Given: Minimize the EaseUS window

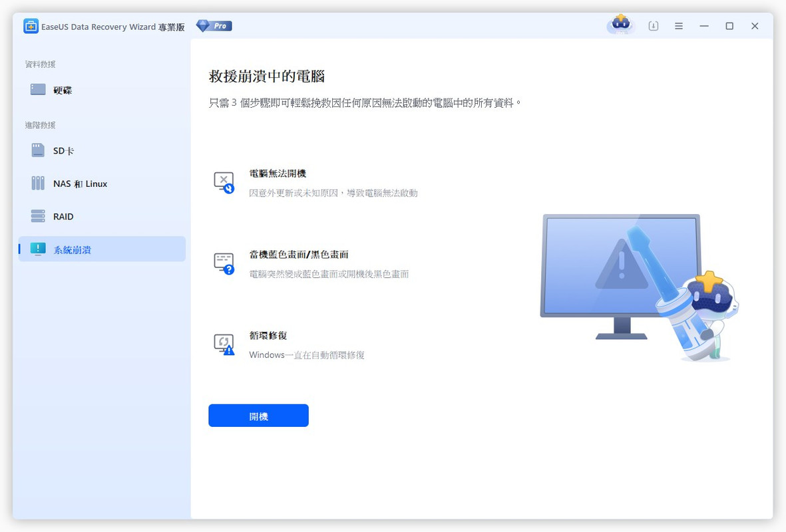Looking at the screenshot, I should coord(704,26).
